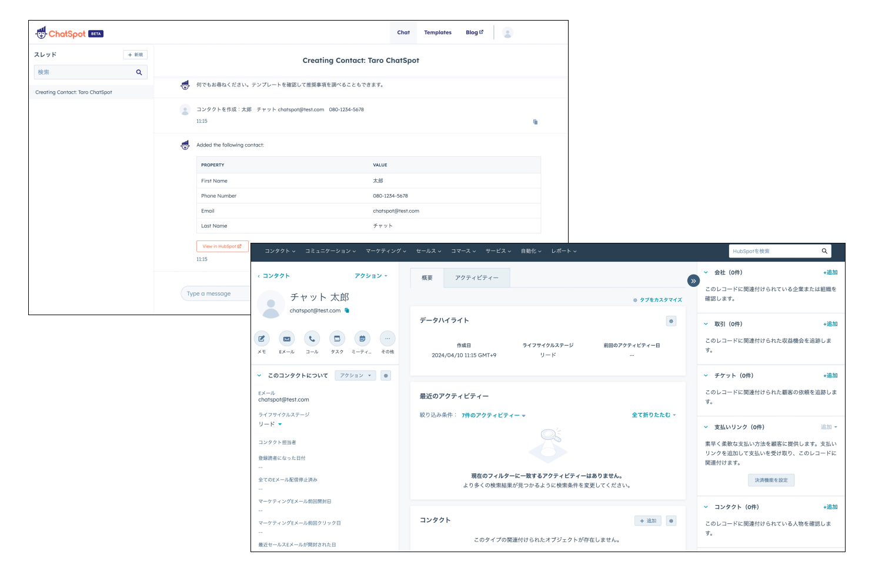The image size is (882, 588).
Task: Change the ライフサイクルステージ リード dropdown
Action: pos(270,424)
